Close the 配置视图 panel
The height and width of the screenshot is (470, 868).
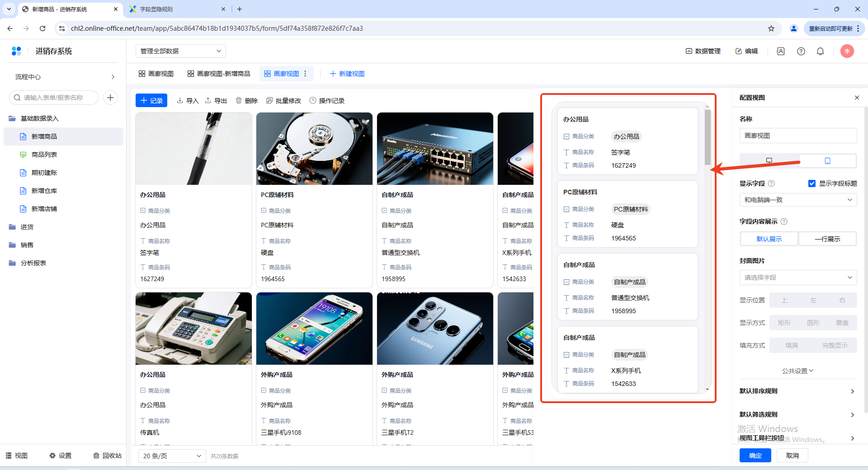click(857, 98)
